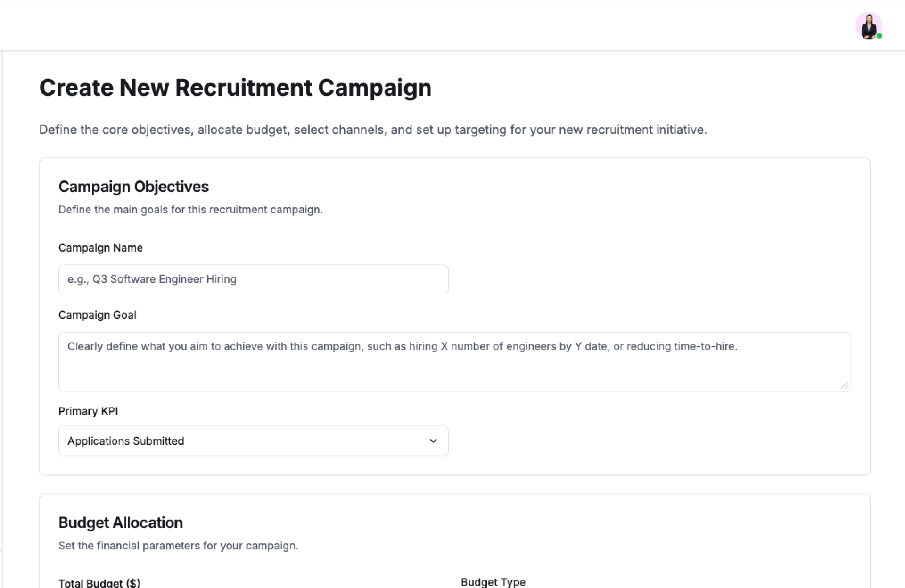Image resolution: width=905 pixels, height=588 pixels.
Task: Click the green online status dot
Action: point(879,36)
